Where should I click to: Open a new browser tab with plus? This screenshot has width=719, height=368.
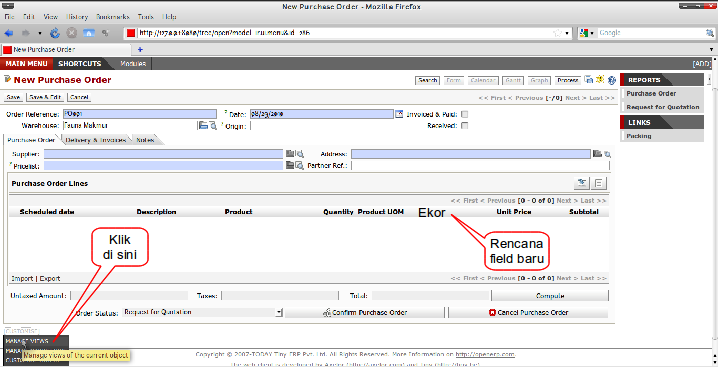tap(140, 49)
